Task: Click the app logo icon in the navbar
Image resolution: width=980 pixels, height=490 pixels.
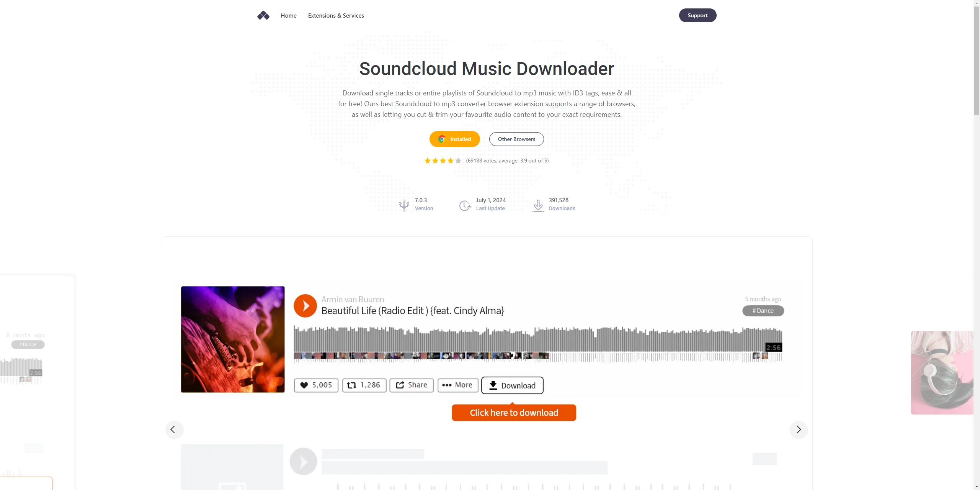Action: (x=263, y=15)
